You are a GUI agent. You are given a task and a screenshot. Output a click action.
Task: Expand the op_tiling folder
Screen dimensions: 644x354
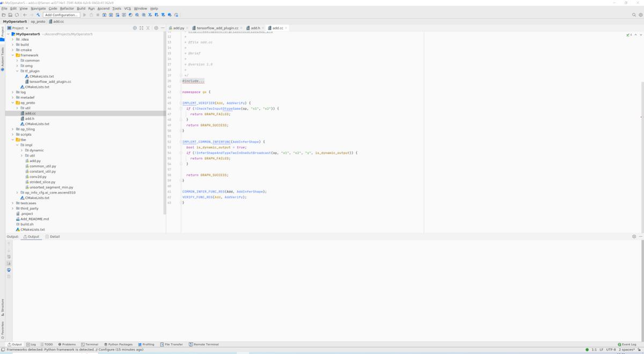click(x=13, y=129)
